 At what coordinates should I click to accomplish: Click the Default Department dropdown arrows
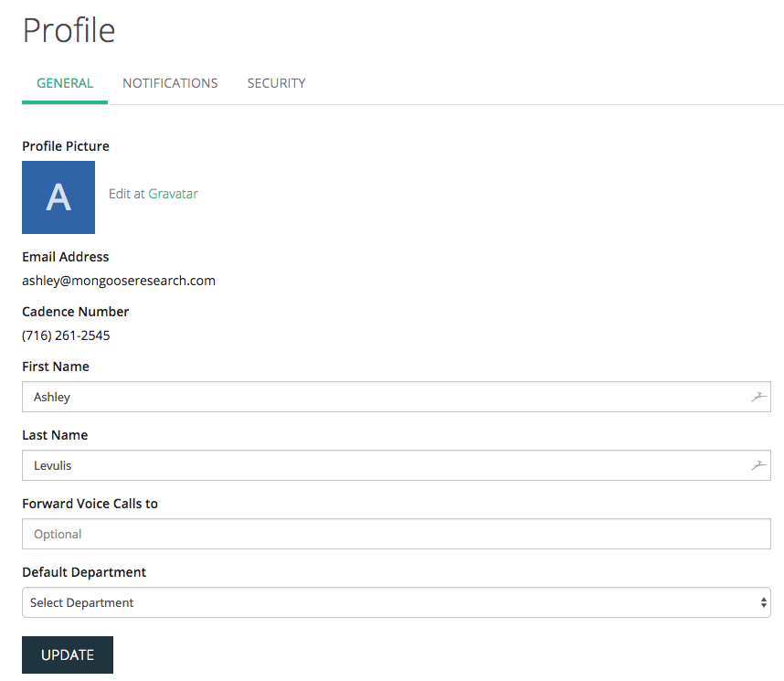point(763,602)
